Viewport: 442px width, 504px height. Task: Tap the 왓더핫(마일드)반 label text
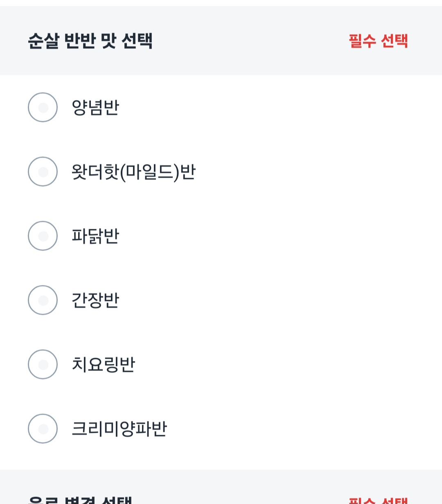coord(133,172)
